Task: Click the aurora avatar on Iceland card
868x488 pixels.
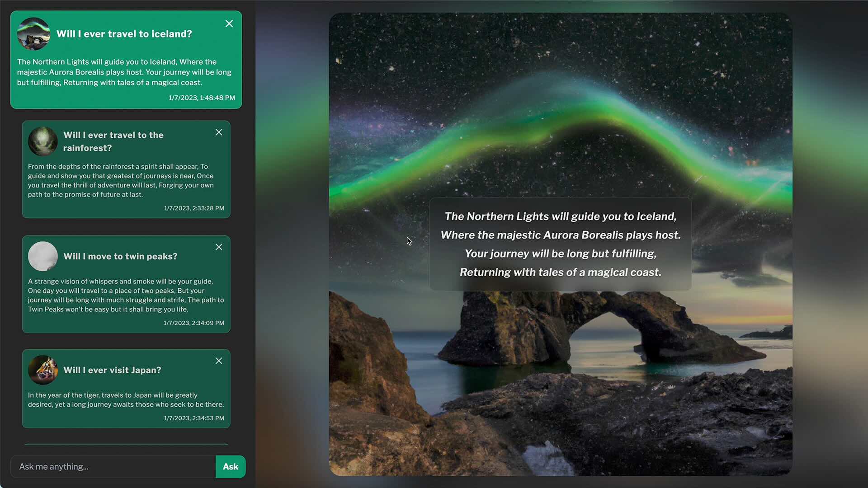Action: [33, 34]
